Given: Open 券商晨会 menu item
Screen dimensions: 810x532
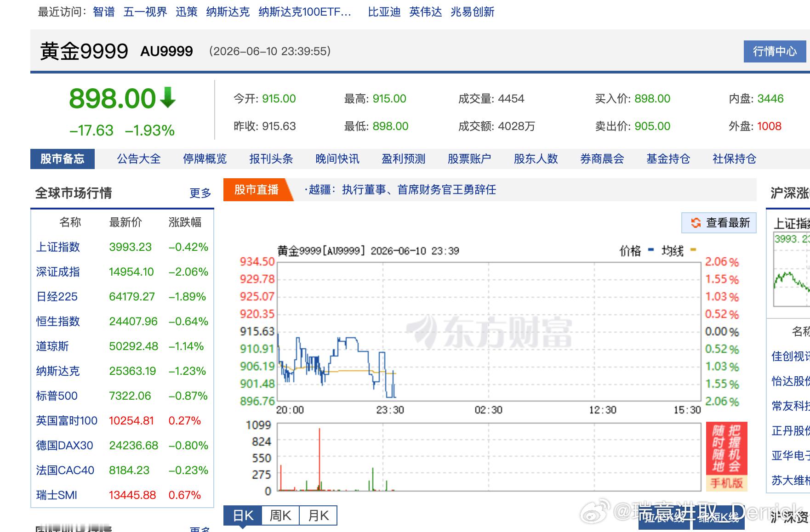Looking at the screenshot, I should (x=602, y=159).
